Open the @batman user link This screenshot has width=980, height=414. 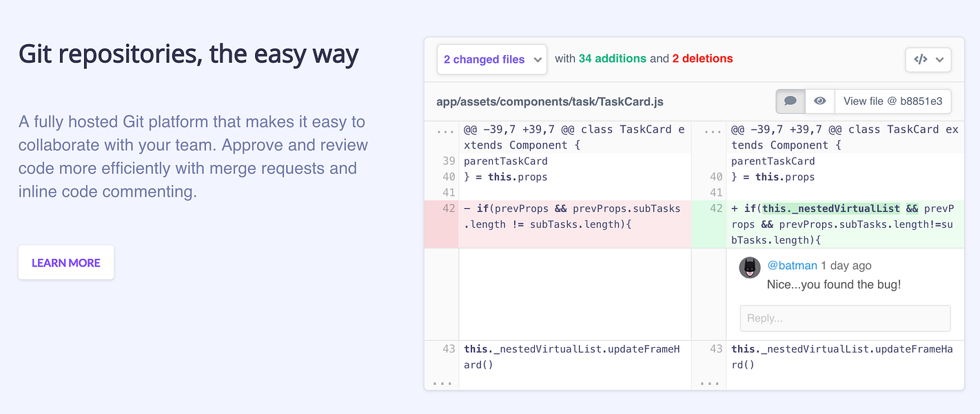792,266
